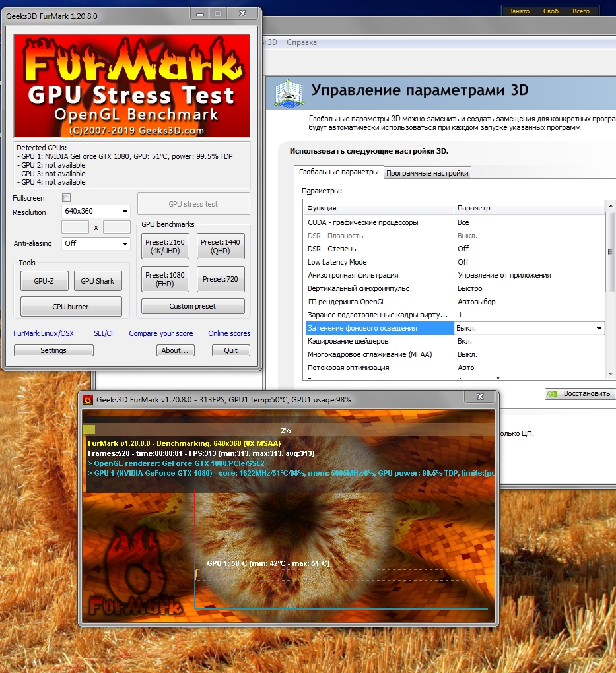Launch the GPU Shark tool
The image size is (616, 673).
[98, 281]
